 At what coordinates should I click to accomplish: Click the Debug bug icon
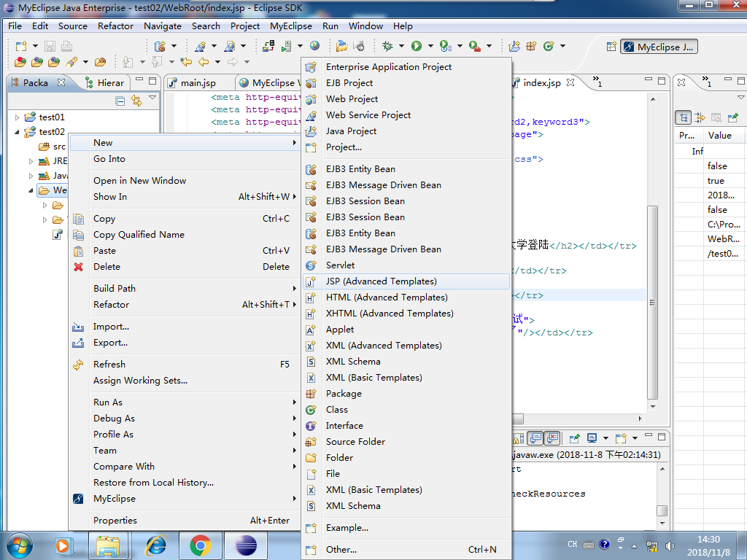tap(387, 46)
